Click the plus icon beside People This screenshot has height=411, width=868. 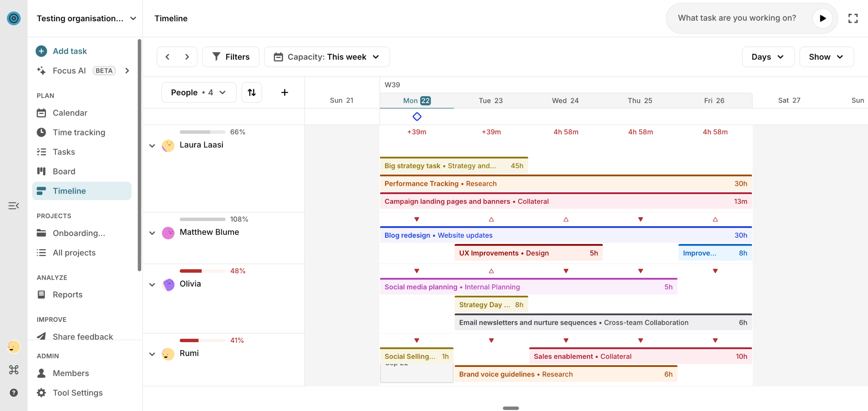285,92
